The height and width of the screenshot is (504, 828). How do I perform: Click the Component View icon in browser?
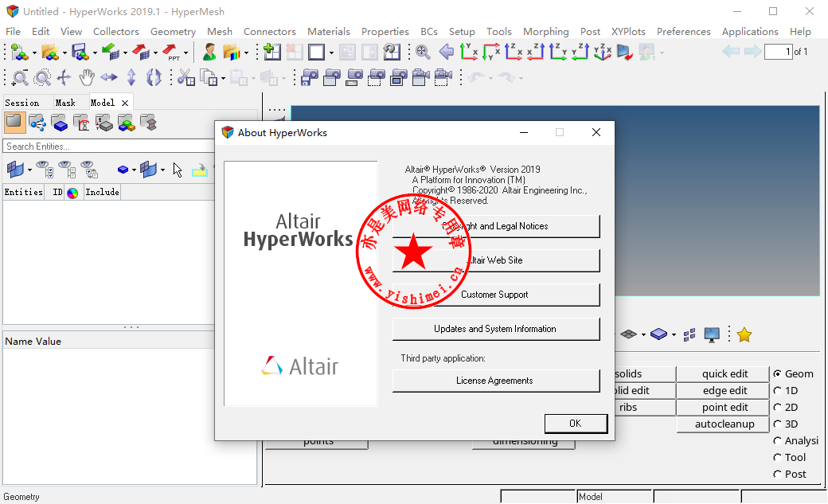[60, 123]
